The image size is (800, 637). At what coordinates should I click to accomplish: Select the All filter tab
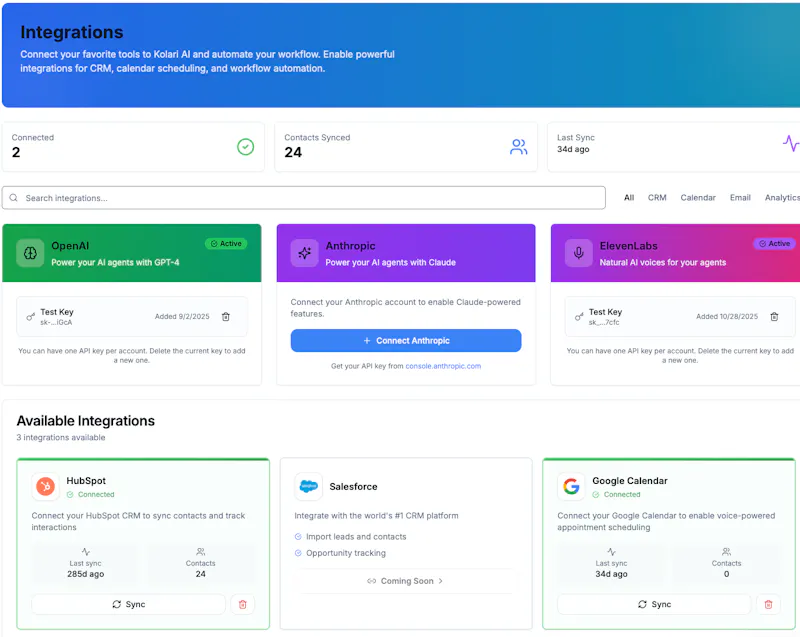(x=629, y=198)
